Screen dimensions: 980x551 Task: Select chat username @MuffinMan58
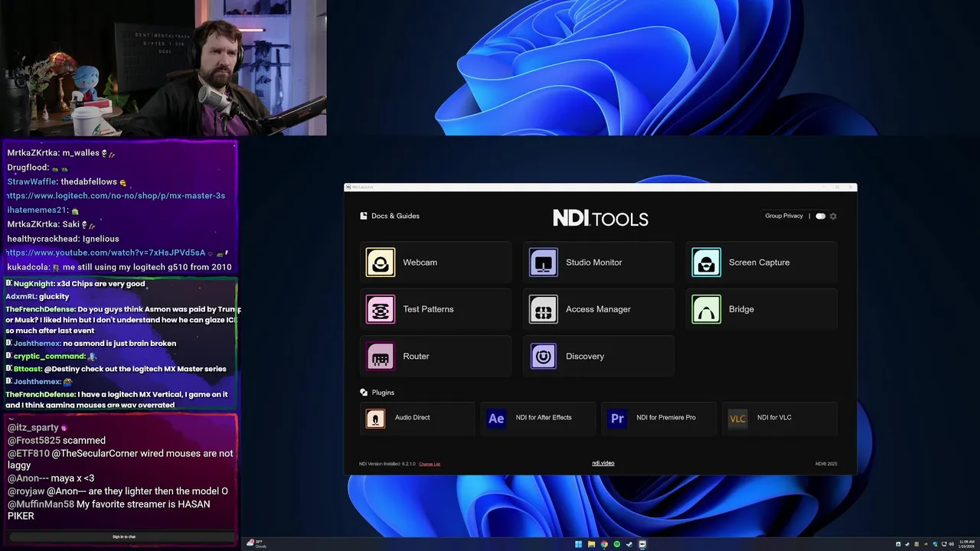[x=41, y=504]
